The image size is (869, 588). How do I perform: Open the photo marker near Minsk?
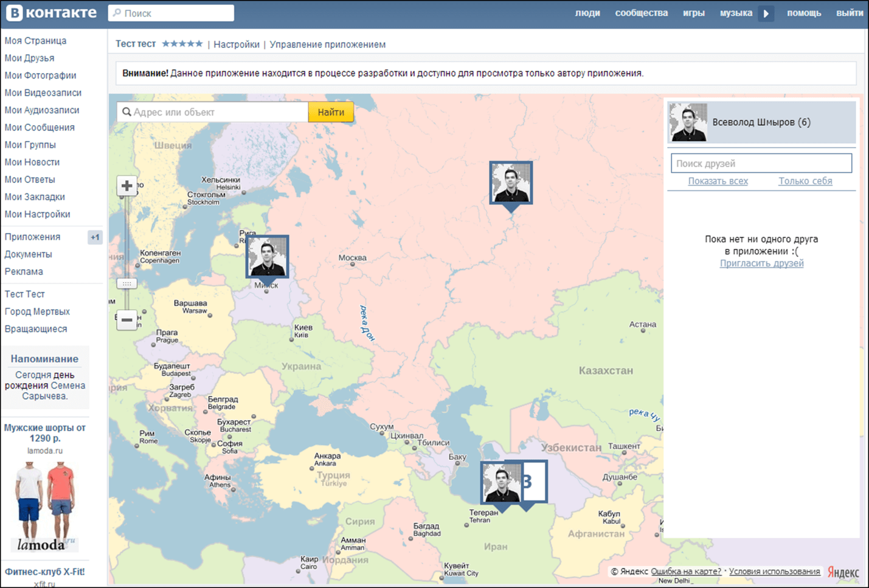(x=267, y=257)
